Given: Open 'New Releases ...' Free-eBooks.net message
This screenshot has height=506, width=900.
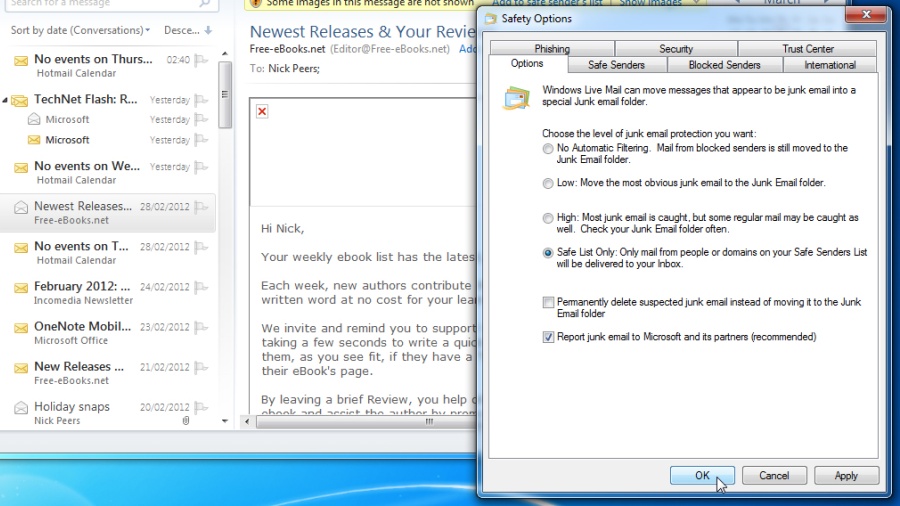Looking at the screenshot, I should pyautogui.click(x=108, y=373).
